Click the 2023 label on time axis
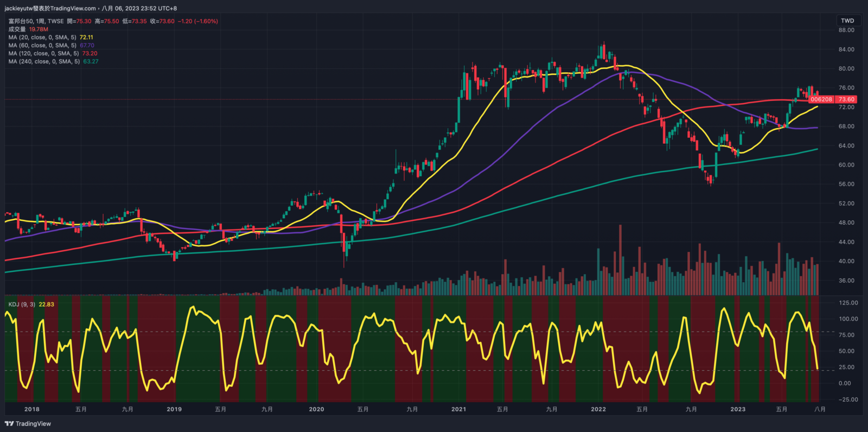This screenshot has height=432, width=868. [x=738, y=409]
